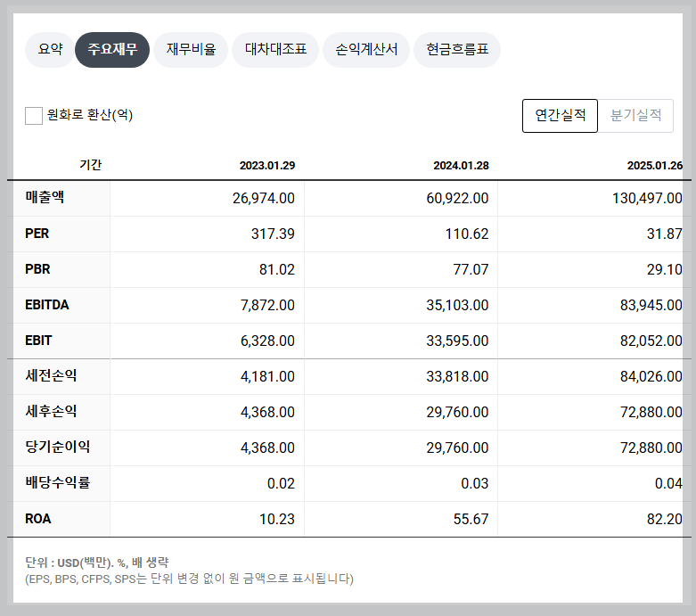Select the 세전손익 row label
The width and height of the screenshot is (696, 616).
[51, 375]
